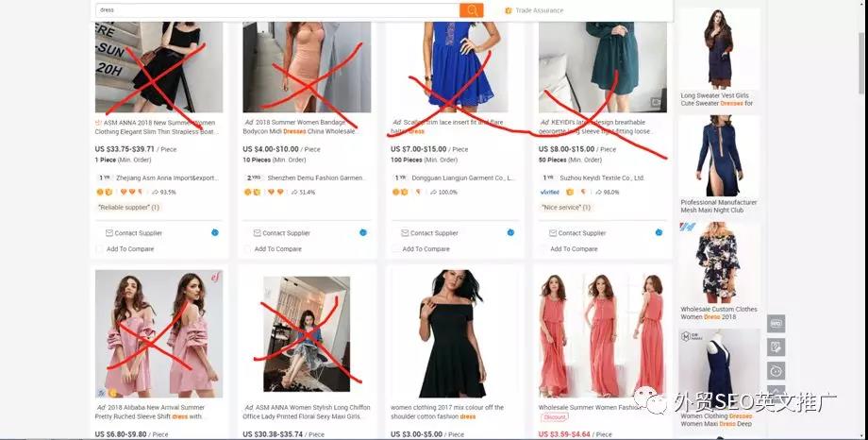Screen dimensions: 868x440
Task: Click the survey edit icon in floating sidebar
Action: point(776,347)
